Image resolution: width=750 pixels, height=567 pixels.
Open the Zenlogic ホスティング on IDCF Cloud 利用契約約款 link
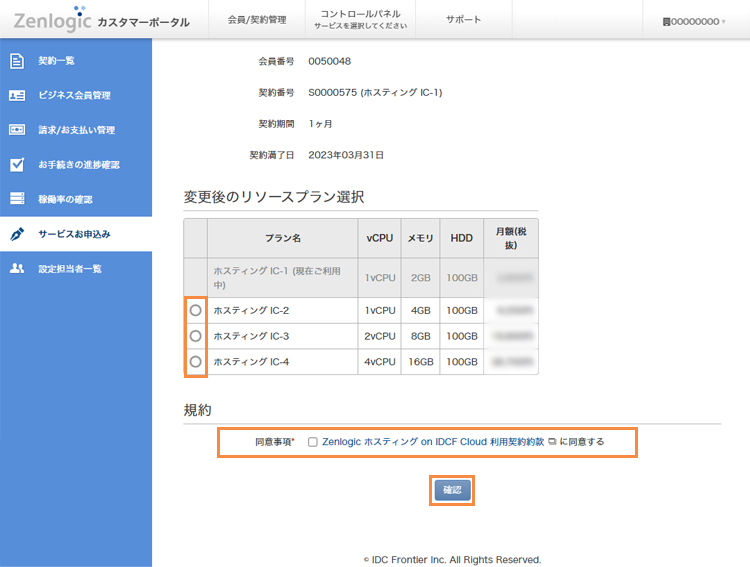point(433,442)
